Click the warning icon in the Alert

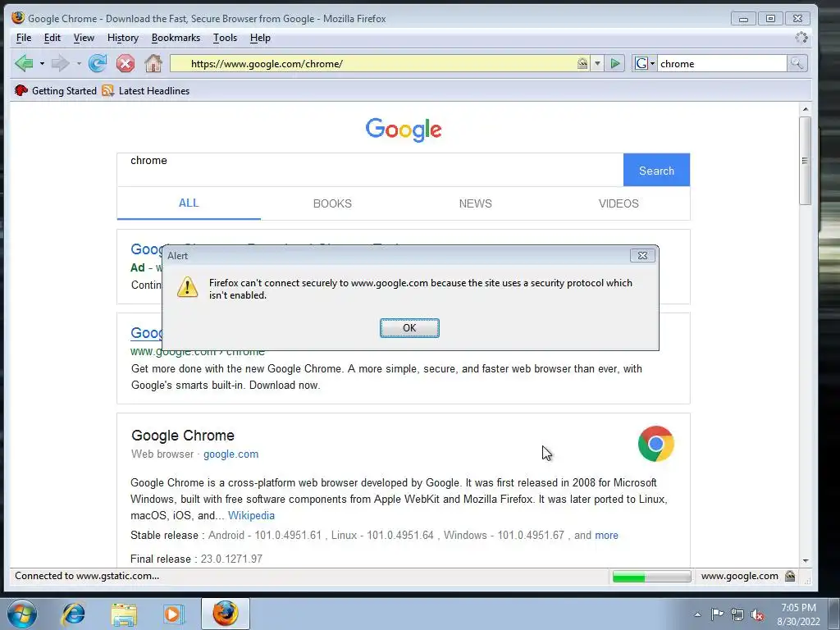(188, 287)
